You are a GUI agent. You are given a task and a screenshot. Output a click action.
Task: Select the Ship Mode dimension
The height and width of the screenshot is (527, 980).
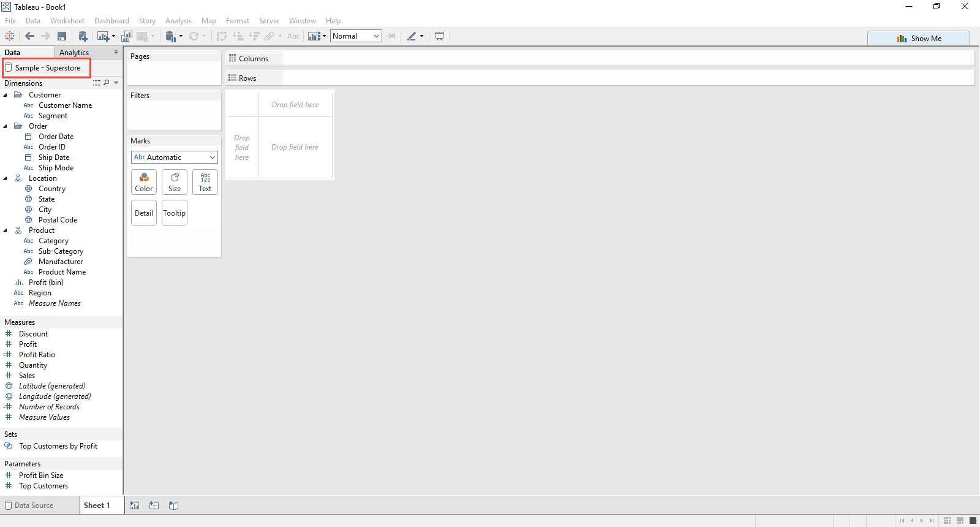tap(56, 168)
